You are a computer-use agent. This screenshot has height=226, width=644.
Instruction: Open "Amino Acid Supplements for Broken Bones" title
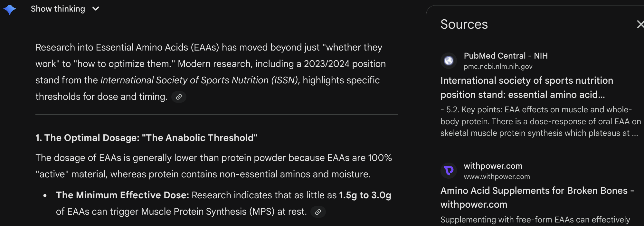(x=537, y=197)
